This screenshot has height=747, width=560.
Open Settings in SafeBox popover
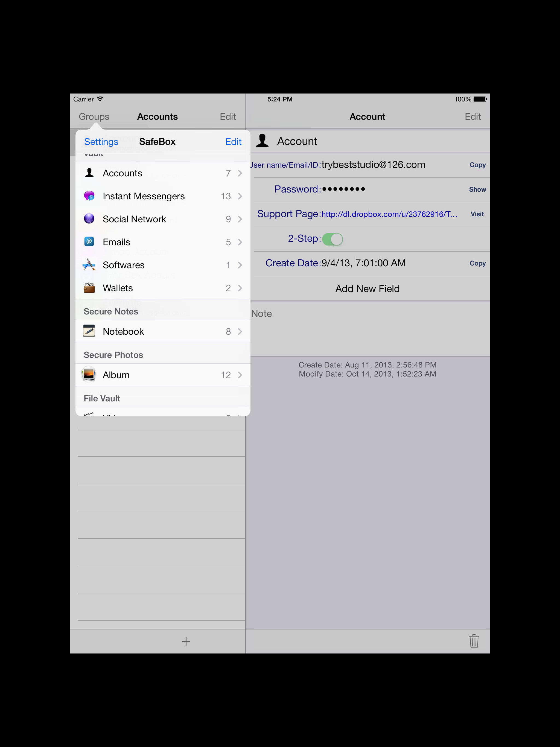[101, 142]
